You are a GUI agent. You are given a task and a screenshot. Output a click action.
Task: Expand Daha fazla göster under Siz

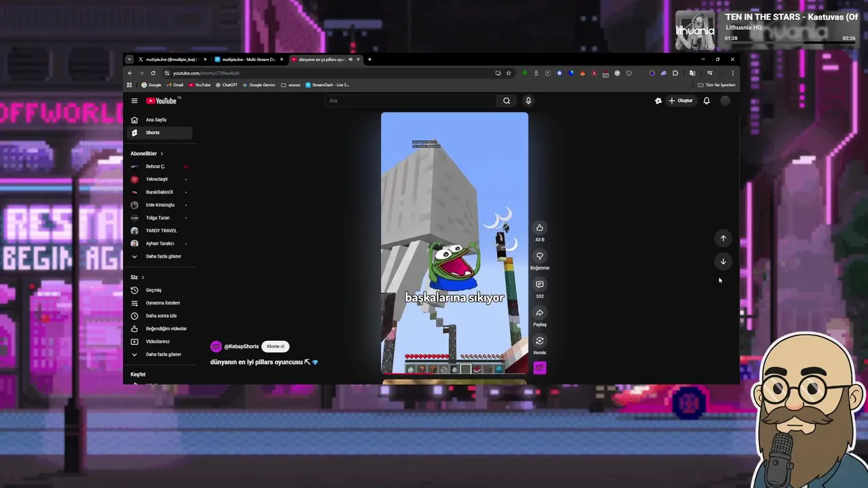click(x=160, y=354)
